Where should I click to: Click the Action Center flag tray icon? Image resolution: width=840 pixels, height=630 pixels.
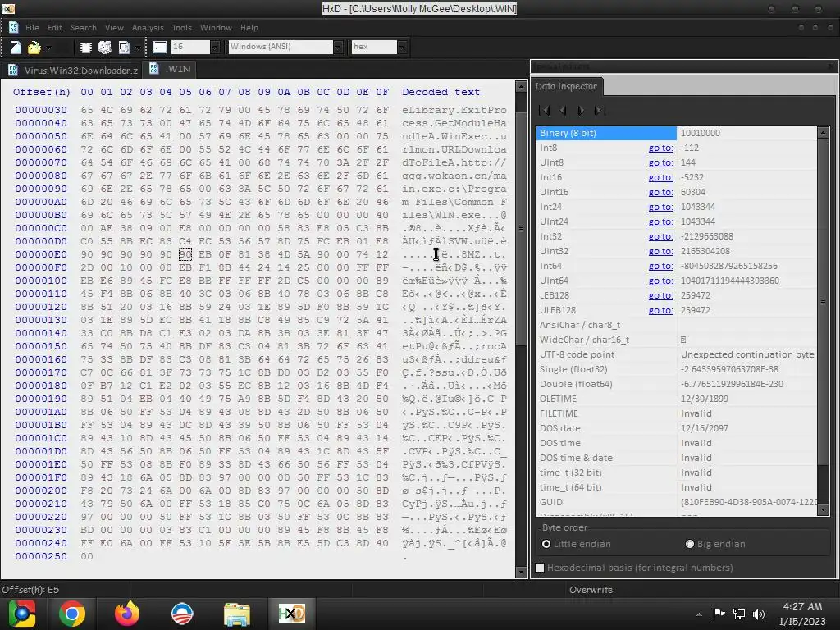click(x=719, y=614)
